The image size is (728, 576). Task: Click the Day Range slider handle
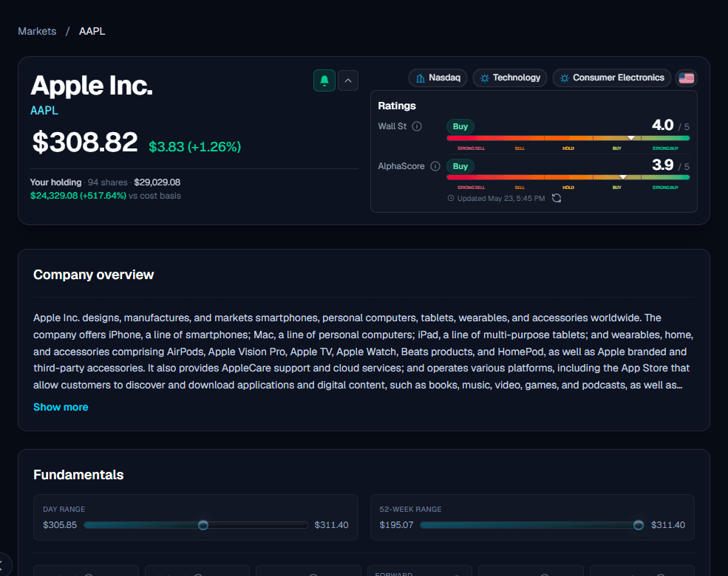tap(203, 525)
